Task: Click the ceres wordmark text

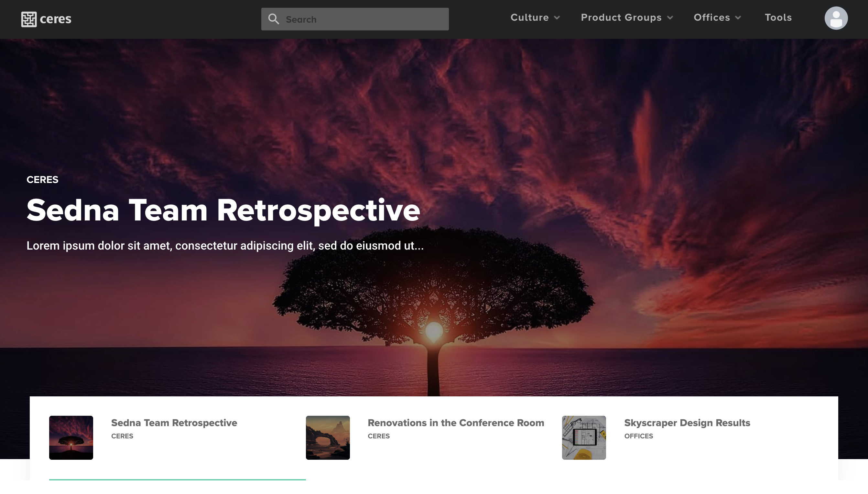Action: coord(56,19)
